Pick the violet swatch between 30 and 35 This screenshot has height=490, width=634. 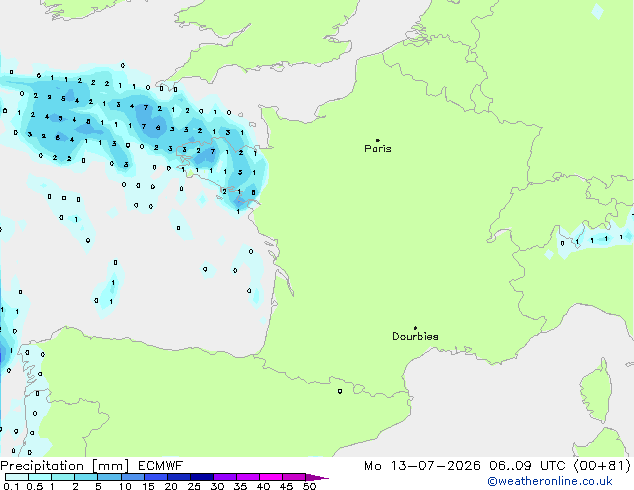click(x=225, y=477)
